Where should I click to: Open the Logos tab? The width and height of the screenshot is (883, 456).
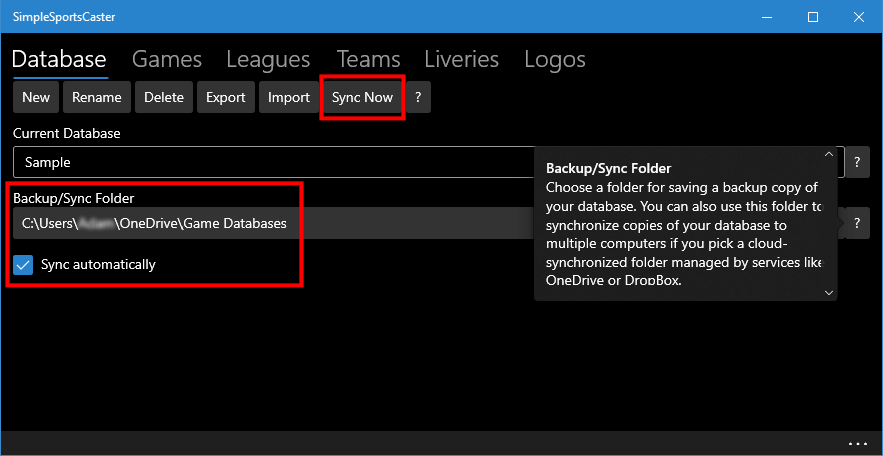tap(555, 59)
